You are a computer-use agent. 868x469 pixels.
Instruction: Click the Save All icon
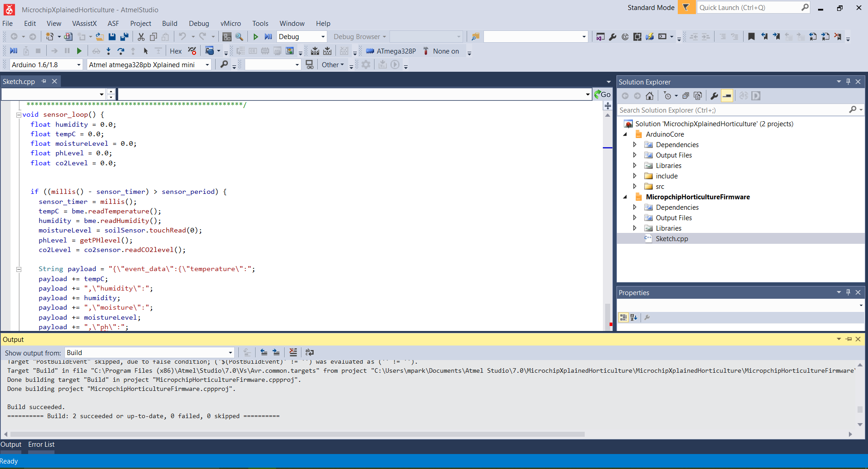click(x=125, y=37)
